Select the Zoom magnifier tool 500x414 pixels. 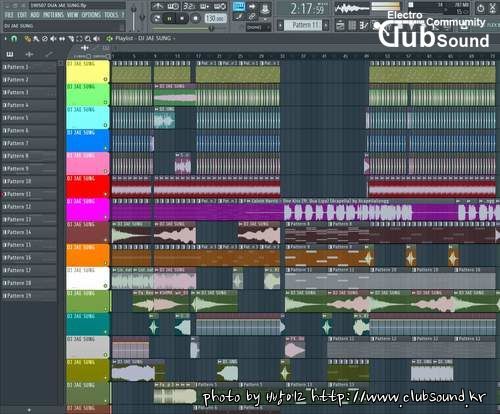pyautogui.click(x=88, y=39)
